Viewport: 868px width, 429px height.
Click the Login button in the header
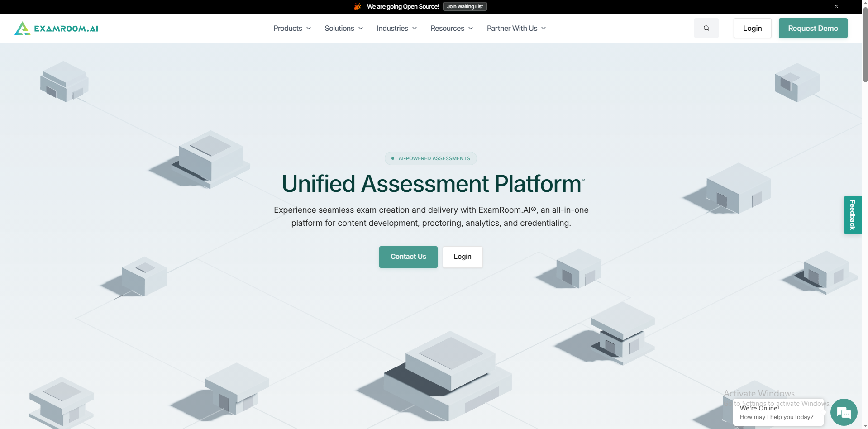click(752, 28)
